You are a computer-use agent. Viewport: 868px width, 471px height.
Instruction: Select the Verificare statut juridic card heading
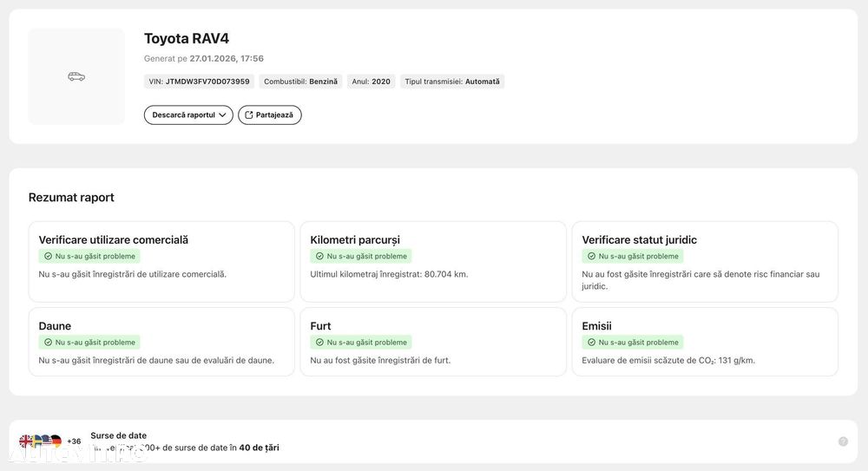click(x=639, y=240)
